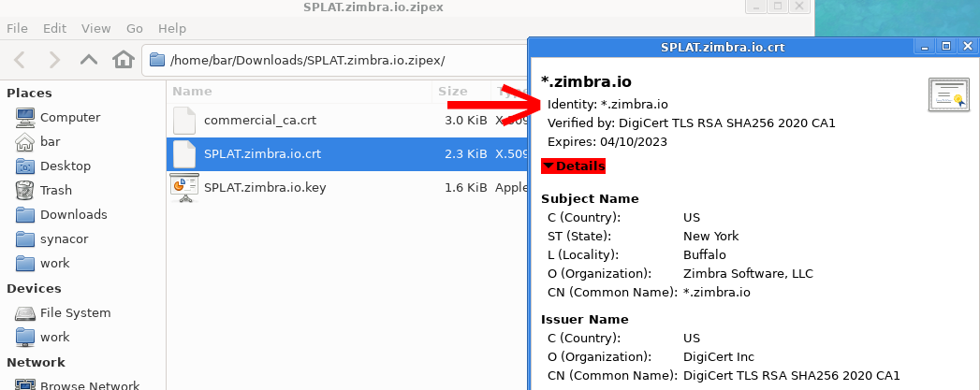Viewport: 980px width, 390px height.
Task: Open the Go menu
Action: tap(135, 29)
